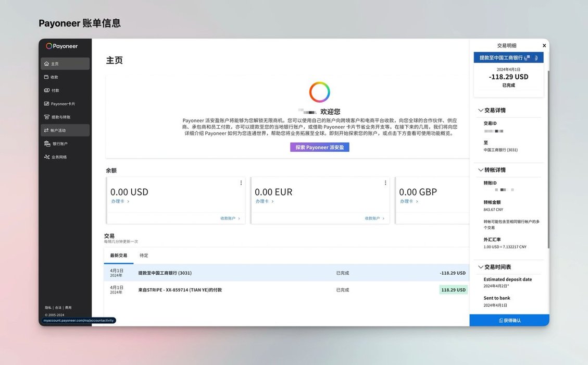This screenshot has height=365, width=588.
Task: Collapse the 交易详情 section
Action: (x=480, y=111)
